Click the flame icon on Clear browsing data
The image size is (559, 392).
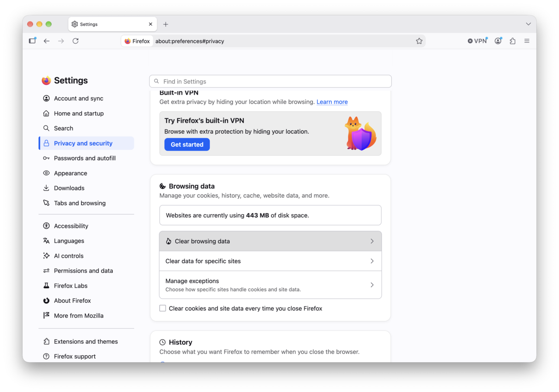pyautogui.click(x=168, y=241)
